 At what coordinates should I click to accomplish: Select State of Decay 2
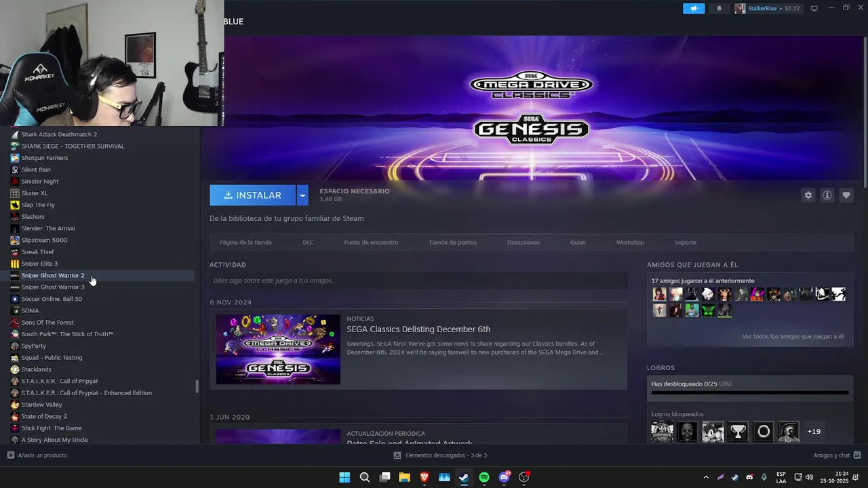point(44,416)
